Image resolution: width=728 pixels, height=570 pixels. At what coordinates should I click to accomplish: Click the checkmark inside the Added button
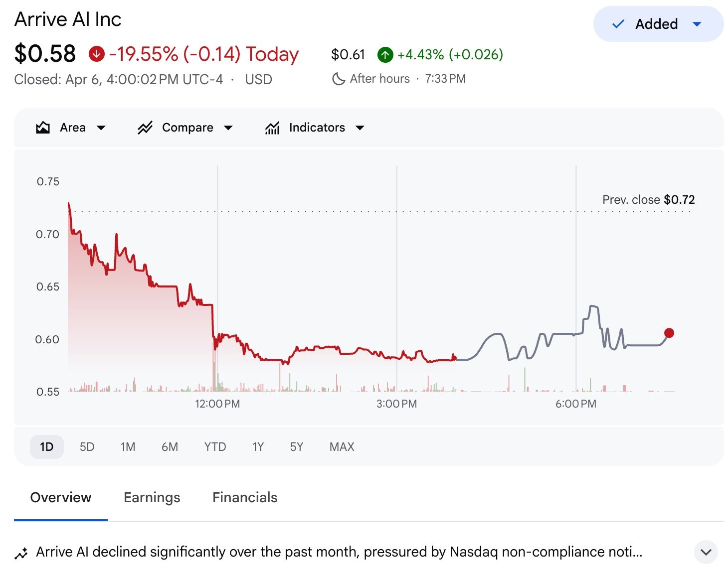coord(618,24)
